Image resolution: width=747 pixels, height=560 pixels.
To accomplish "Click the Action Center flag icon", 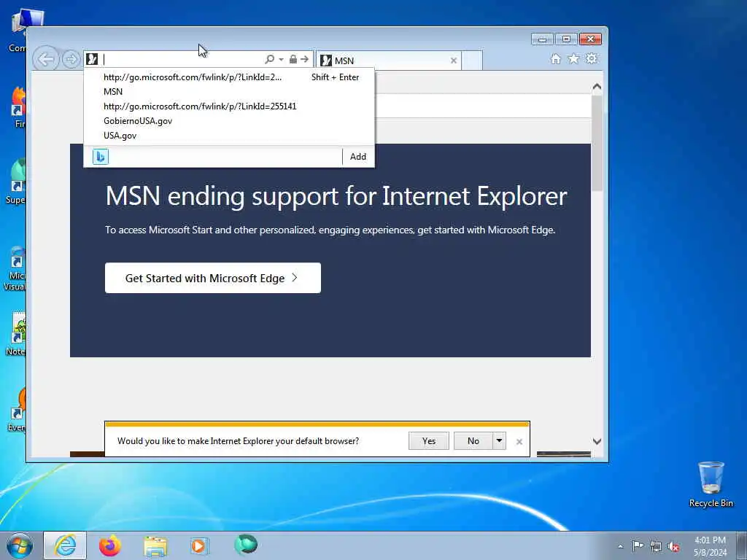I will tap(638, 545).
